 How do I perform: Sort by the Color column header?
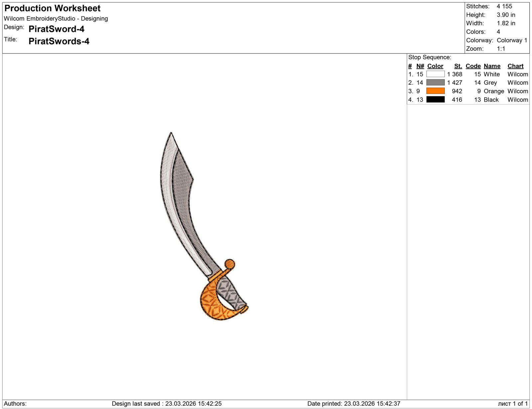435,66
